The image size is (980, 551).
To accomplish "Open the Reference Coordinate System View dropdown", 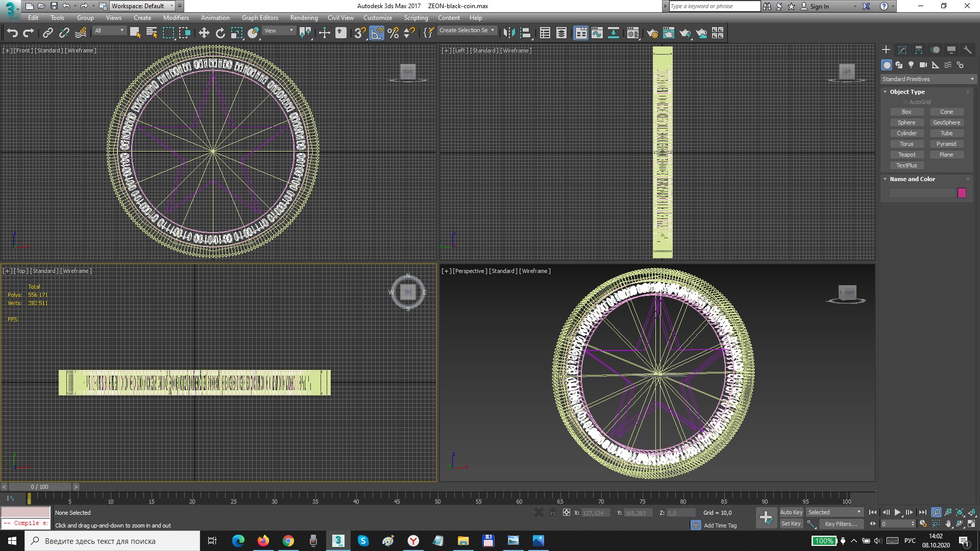I will pos(279,31).
